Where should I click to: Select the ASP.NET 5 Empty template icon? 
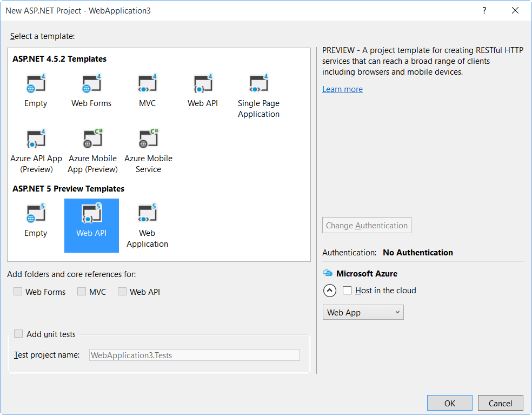click(x=36, y=213)
